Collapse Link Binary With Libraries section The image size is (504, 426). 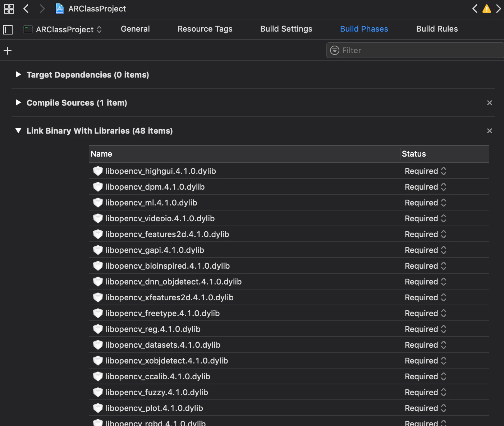tap(18, 130)
